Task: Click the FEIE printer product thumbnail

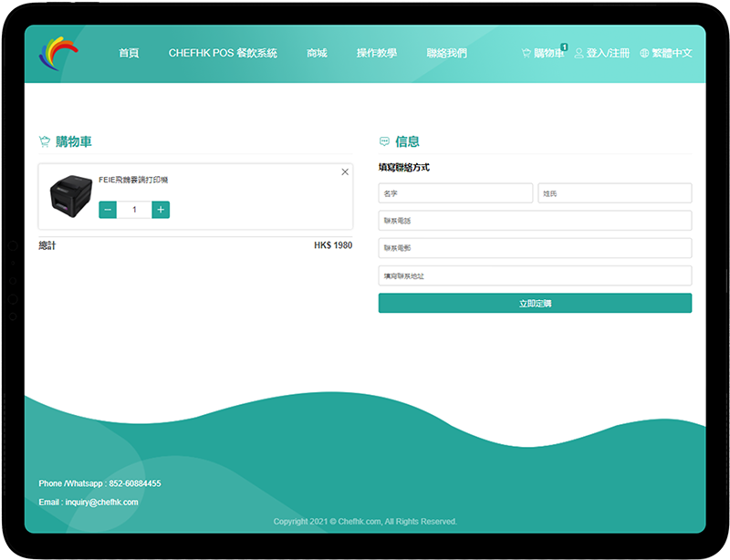Action: click(x=71, y=196)
